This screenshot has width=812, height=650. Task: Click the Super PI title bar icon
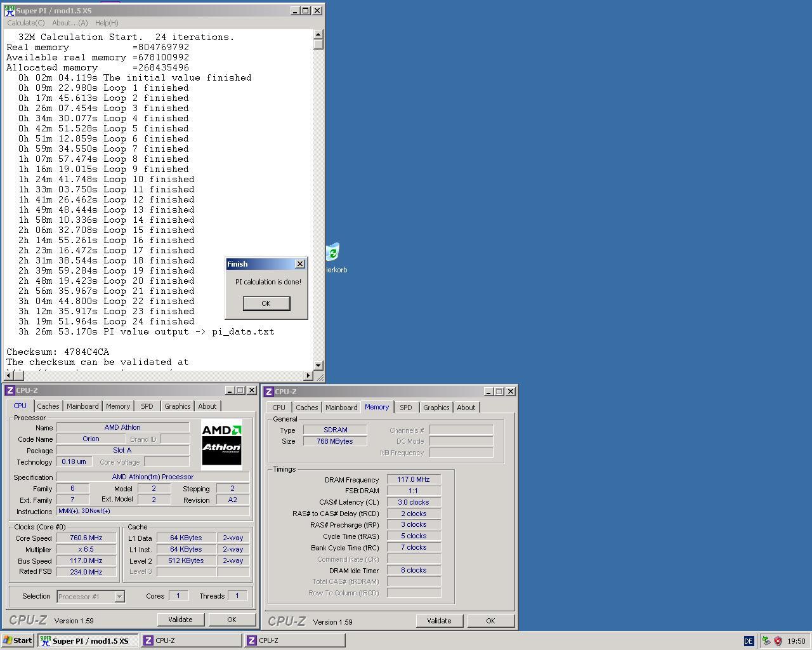pos(10,11)
